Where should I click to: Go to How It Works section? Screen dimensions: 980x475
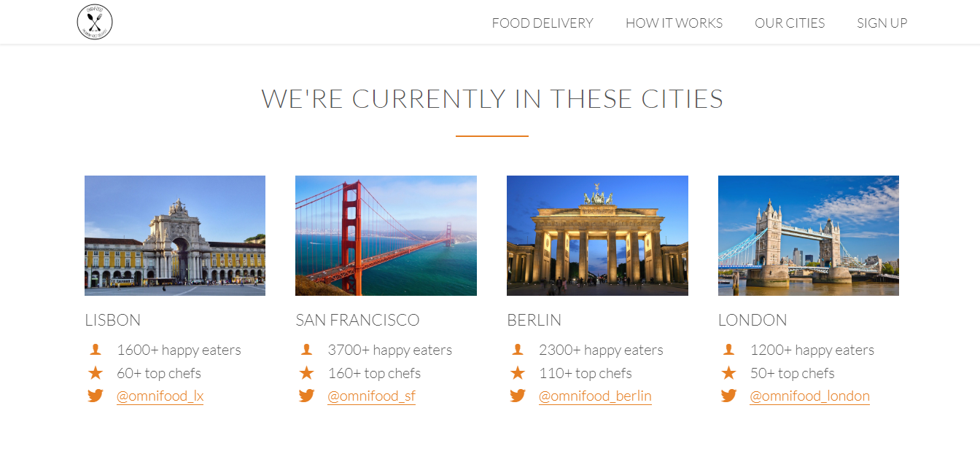click(674, 23)
